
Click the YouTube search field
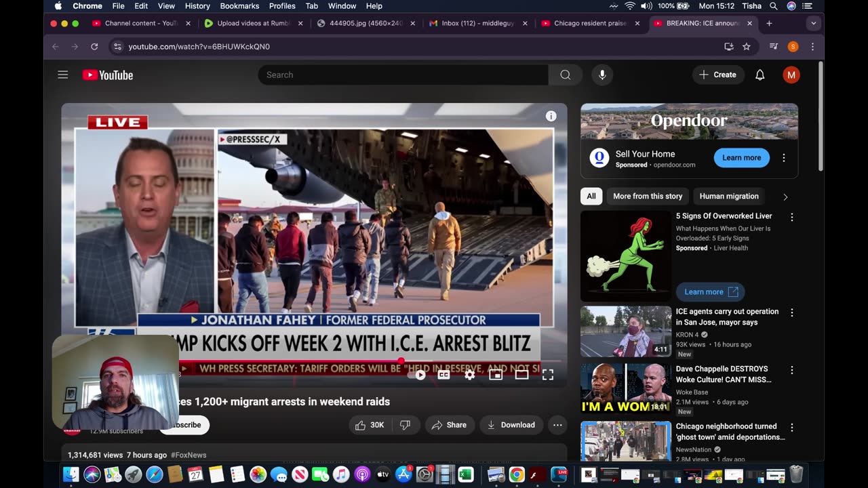tap(403, 75)
